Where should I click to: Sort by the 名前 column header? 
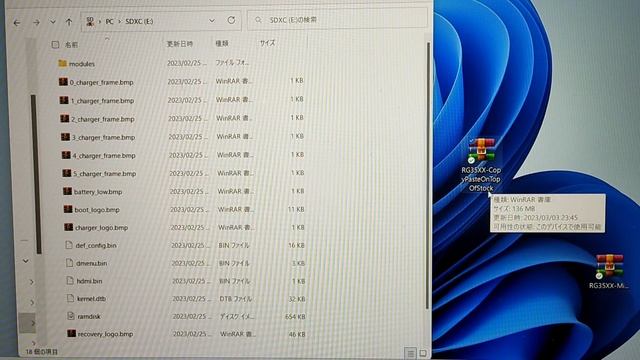pyautogui.click(x=71, y=44)
